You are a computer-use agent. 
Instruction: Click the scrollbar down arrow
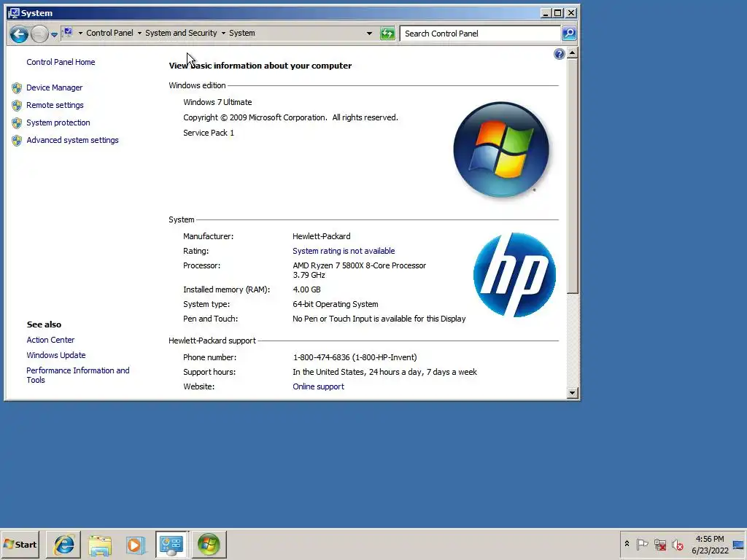pyautogui.click(x=573, y=393)
